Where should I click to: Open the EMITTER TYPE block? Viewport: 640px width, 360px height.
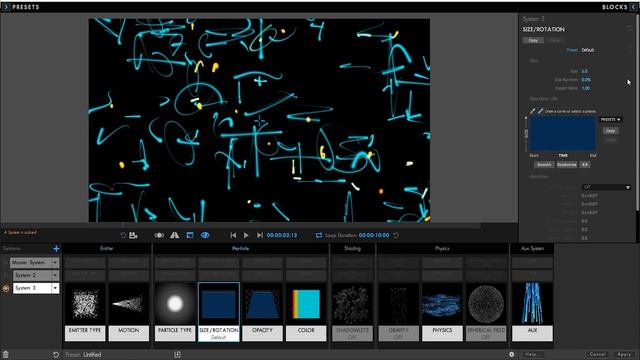click(85, 312)
